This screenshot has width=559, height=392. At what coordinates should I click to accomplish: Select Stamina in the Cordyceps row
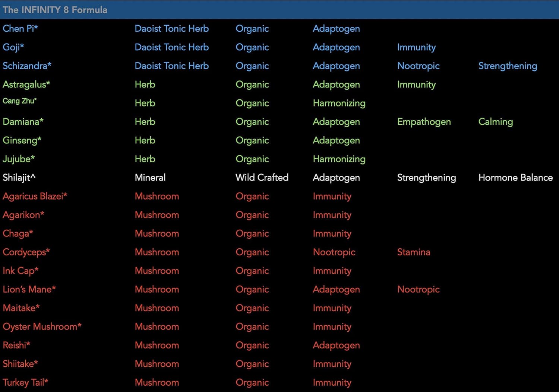coord(413,252)
